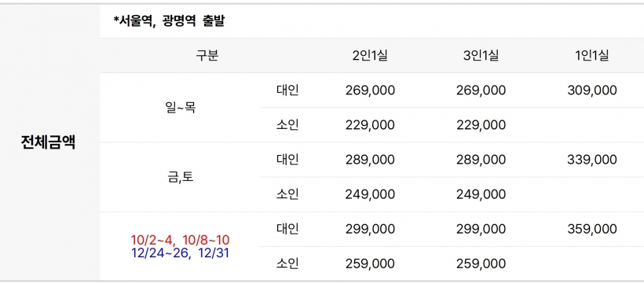Click 309,000 single room price
The height and width of the screenshot is (284, 644).
(x=592, y=90)
